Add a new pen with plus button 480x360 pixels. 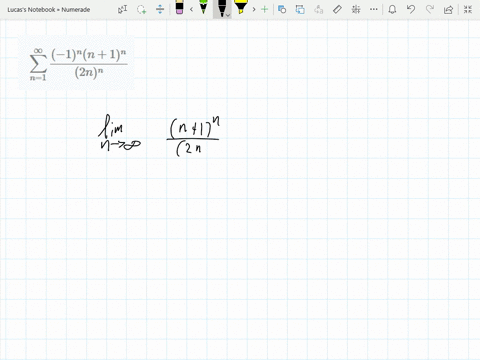(x=265, y=9)
